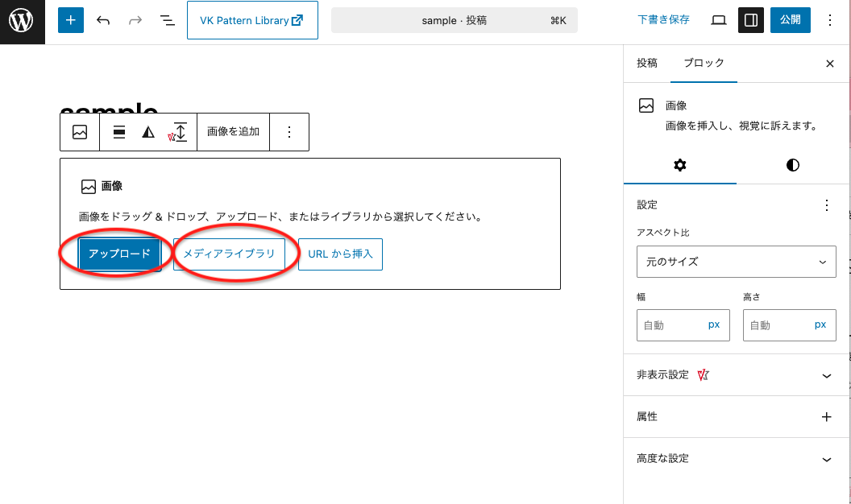Switch to the styles half-circle tab

[793, 165]
